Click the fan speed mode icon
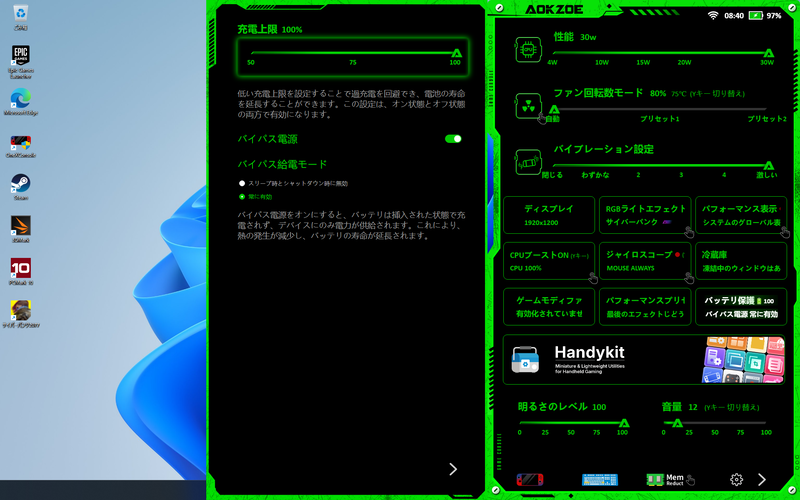The width and height of the screenshot is (800, 500). point(528,106)
